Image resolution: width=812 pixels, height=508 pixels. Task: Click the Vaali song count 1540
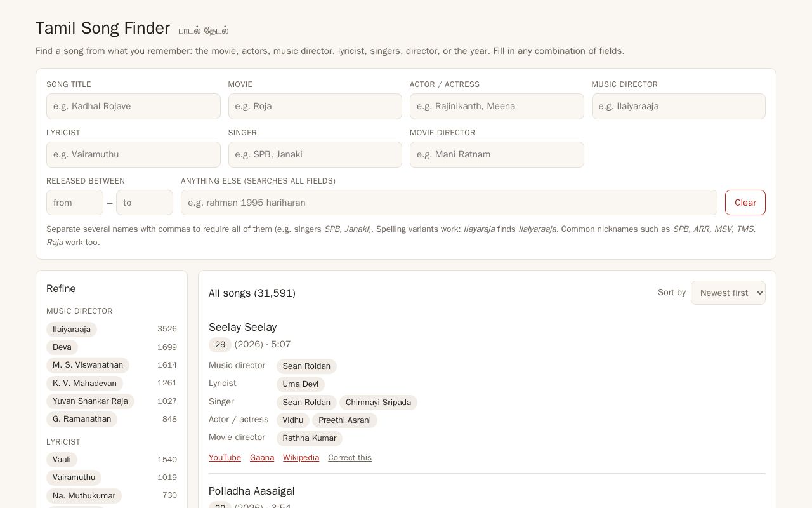point(167,460)
